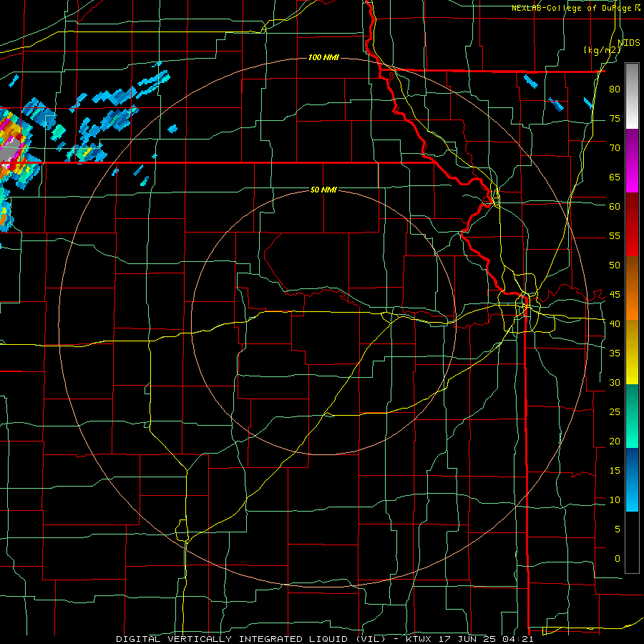
Task: Click the 100 NMI range ring label
Action: pos(323,57)
